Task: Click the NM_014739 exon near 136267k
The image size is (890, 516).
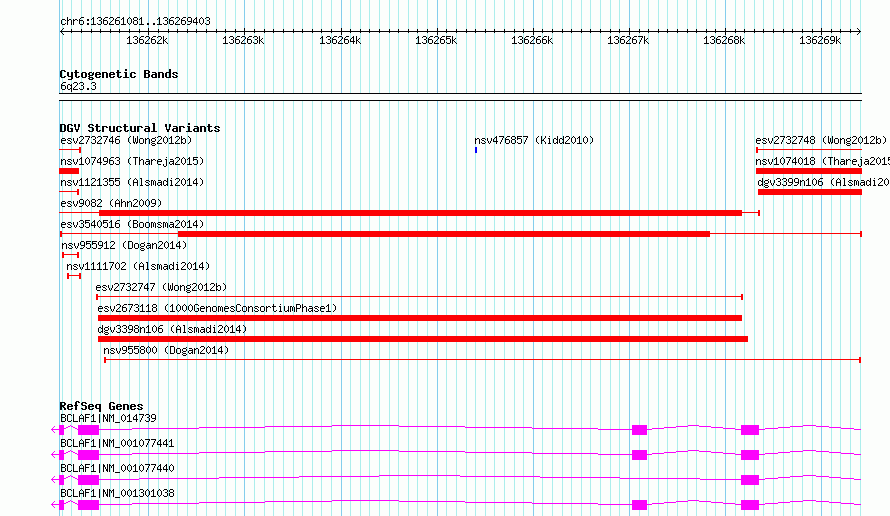Action: (640, 430)
